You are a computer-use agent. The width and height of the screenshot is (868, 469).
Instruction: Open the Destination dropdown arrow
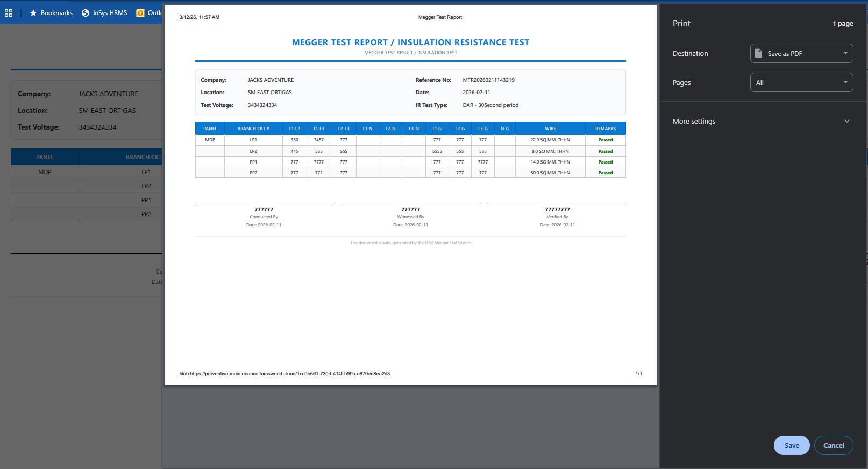pyautogui.click(x=845, y=53)
